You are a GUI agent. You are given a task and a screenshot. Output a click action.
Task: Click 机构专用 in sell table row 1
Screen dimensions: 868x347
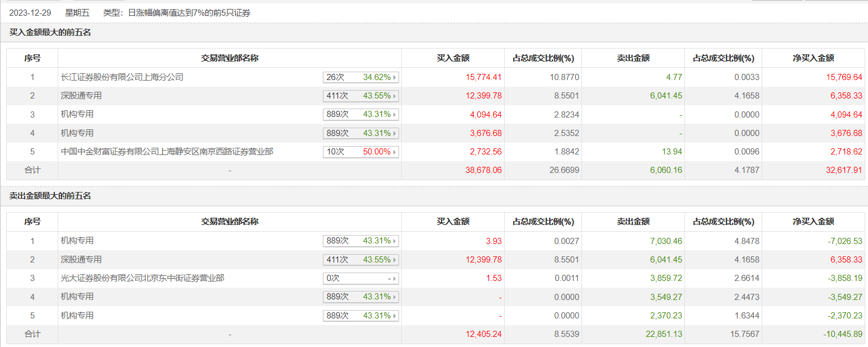point(77,241)
